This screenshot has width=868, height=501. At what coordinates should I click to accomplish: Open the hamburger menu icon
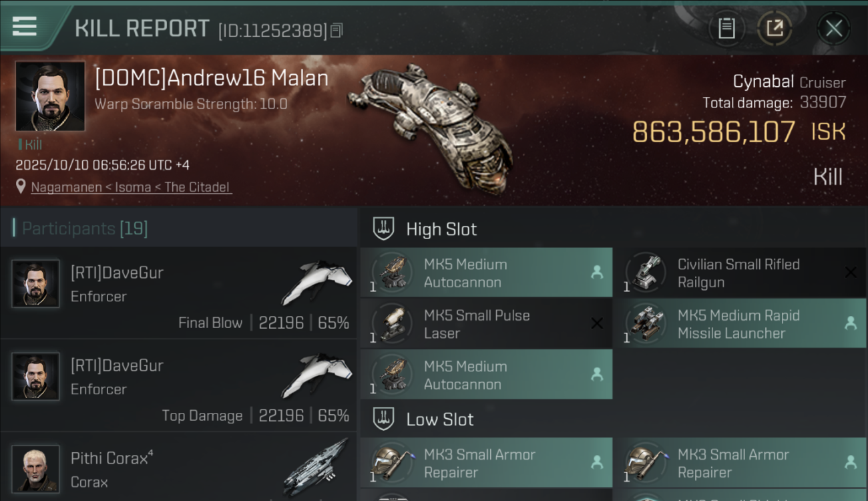25,26
